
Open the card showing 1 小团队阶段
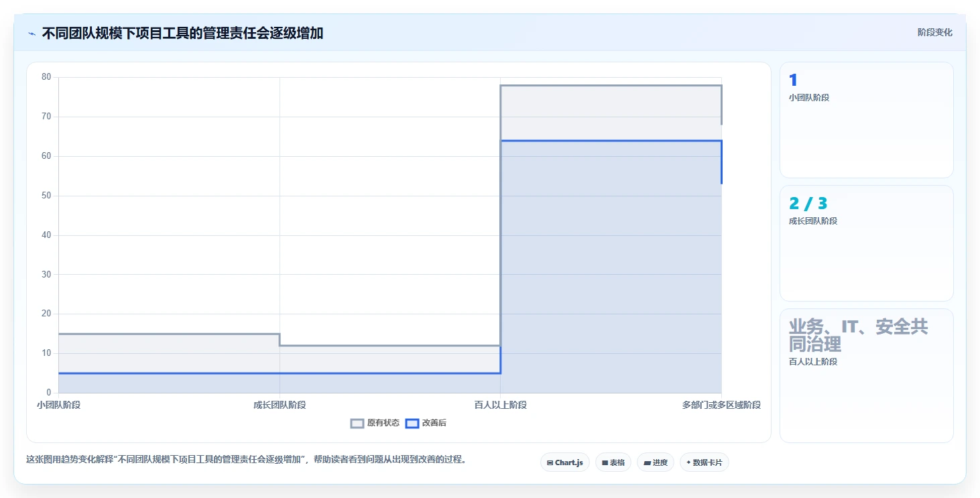point(866,120)
